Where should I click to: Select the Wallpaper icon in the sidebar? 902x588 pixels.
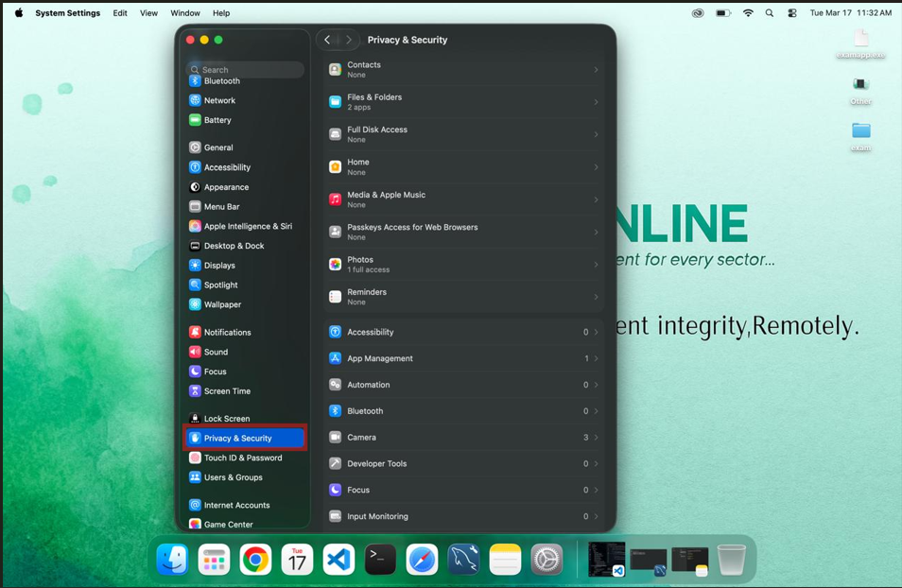point(195,304)
